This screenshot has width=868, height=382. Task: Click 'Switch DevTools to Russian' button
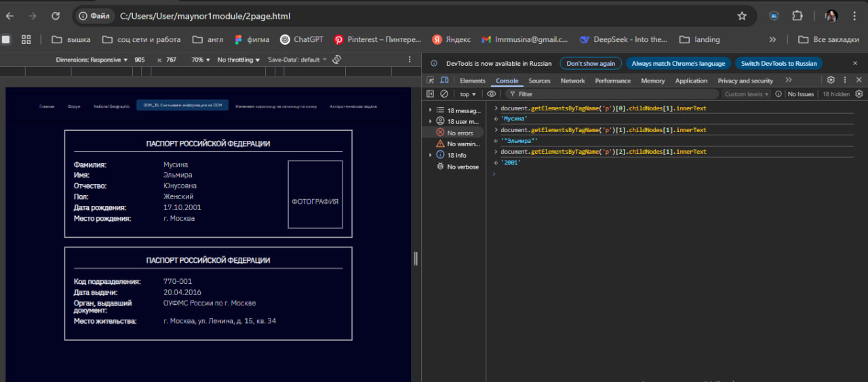[778, 63]
